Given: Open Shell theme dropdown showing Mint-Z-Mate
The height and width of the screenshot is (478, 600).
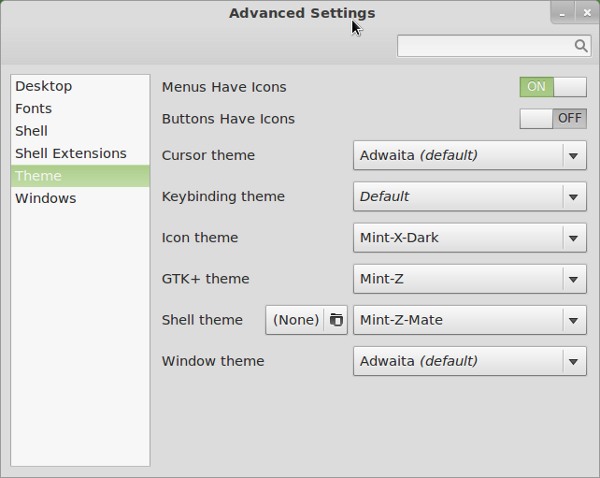Looking at the screenshot, I should pos(470,320).
